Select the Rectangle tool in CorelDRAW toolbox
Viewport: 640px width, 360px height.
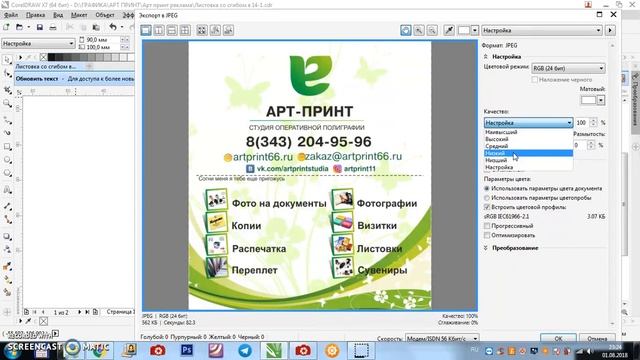pos(7,147)
